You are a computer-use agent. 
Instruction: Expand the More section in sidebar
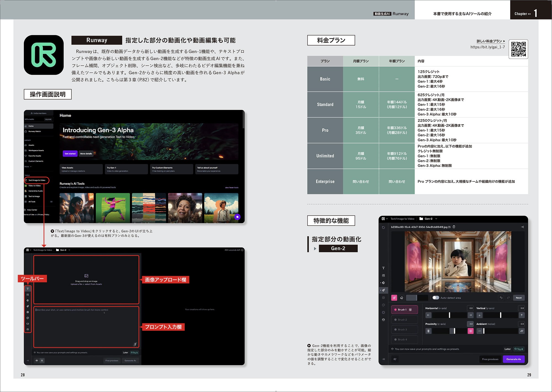pyautogui.click(x=28, y=167)
